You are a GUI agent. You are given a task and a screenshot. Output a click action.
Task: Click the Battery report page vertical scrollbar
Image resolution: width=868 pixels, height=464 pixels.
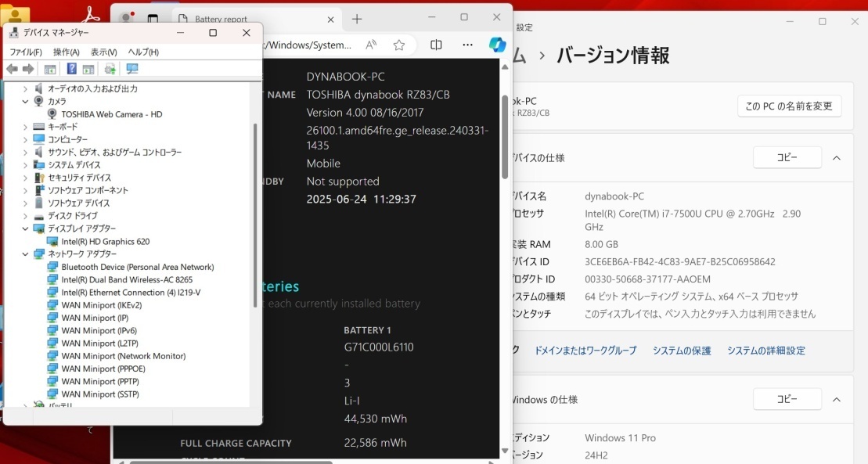point(505,137)
